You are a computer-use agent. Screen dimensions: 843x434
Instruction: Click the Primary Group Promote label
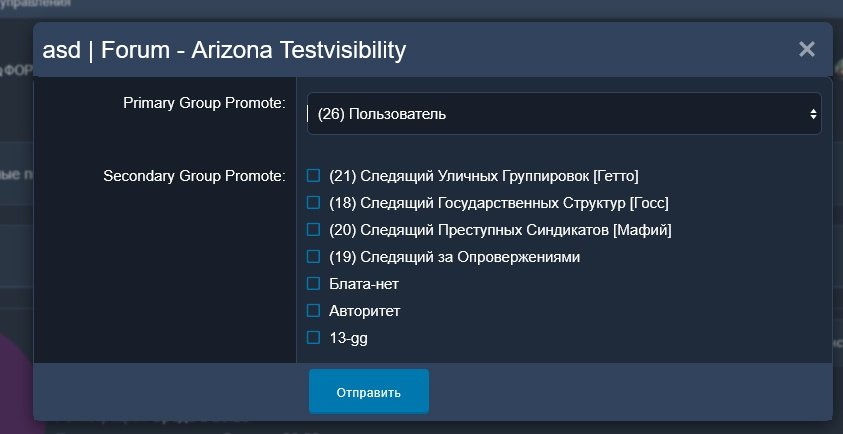point(204,103)
